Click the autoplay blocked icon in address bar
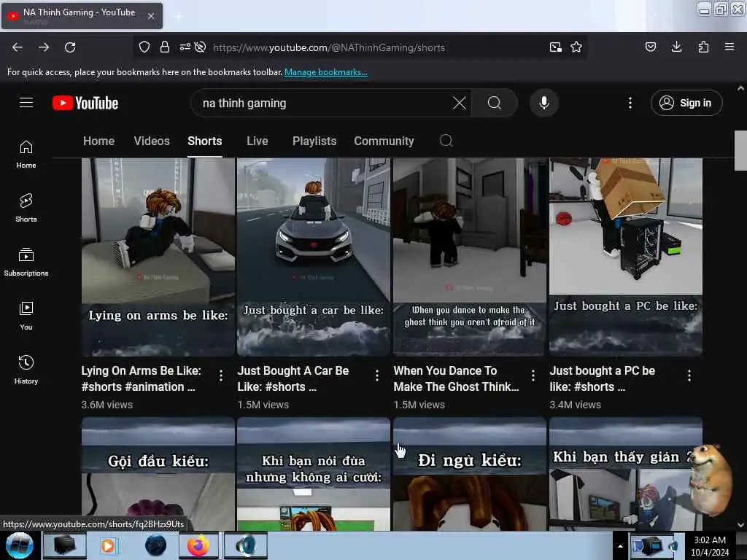The image size is (747, 560). [x=201, y=47]
